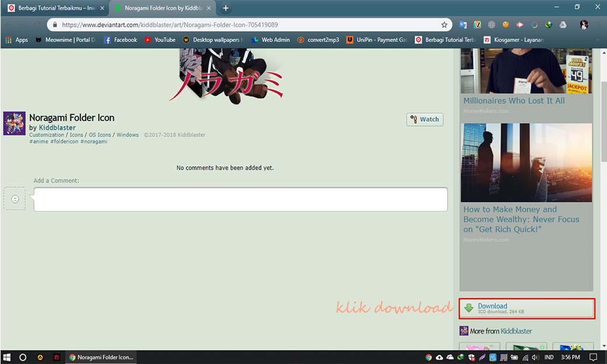Open the Windows Start menu
The image size is (607, 364).
(6, 358)
